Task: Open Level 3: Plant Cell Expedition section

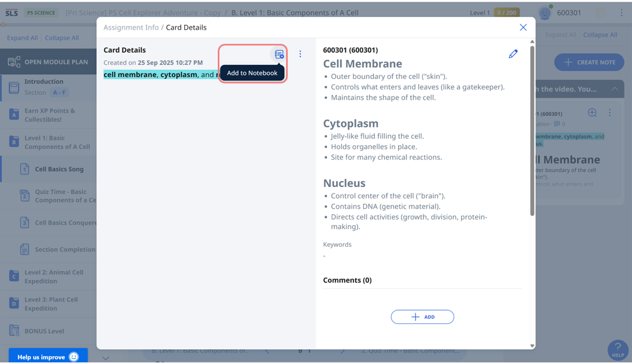Action: [51, 304]
